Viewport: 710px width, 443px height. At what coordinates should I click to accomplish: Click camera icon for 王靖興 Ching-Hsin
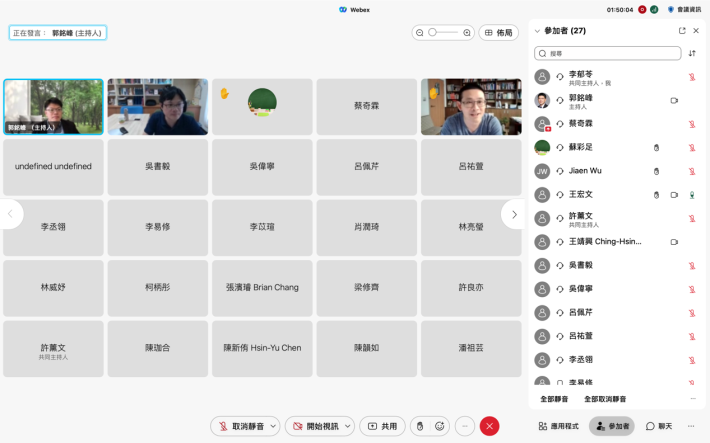click(x=674, y=242)
